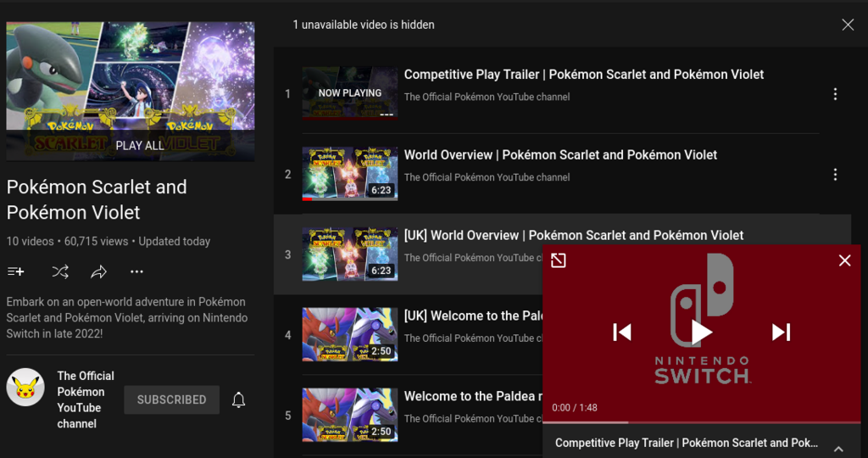Click [UK] World Overview thumbnail in row 3
The width and height of the screenshot is (868, 458).
tap(350, 254)
